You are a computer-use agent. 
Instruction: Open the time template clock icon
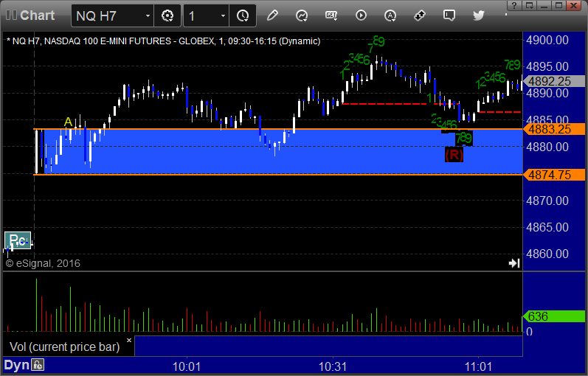(243, 15)
